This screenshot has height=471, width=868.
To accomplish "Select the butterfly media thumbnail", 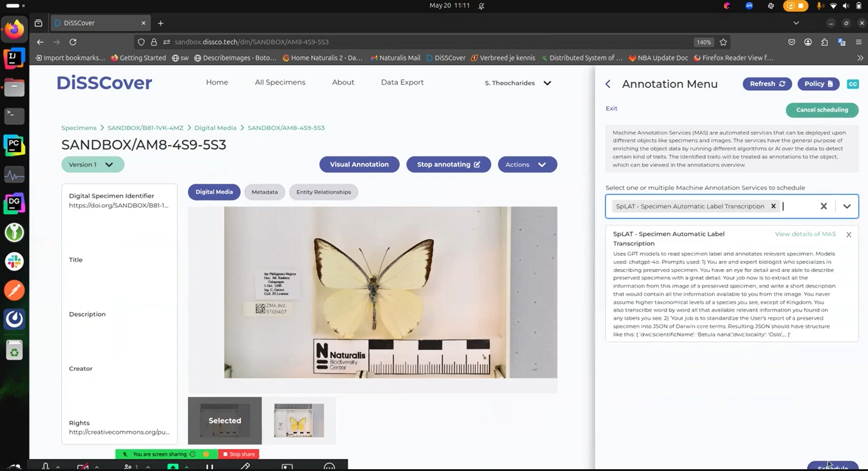I will 299,421.
